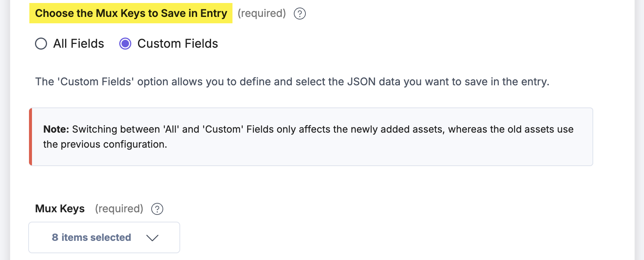Click the "Mux Keys" field label
The image size is (644, 260).
click(60, 209)
